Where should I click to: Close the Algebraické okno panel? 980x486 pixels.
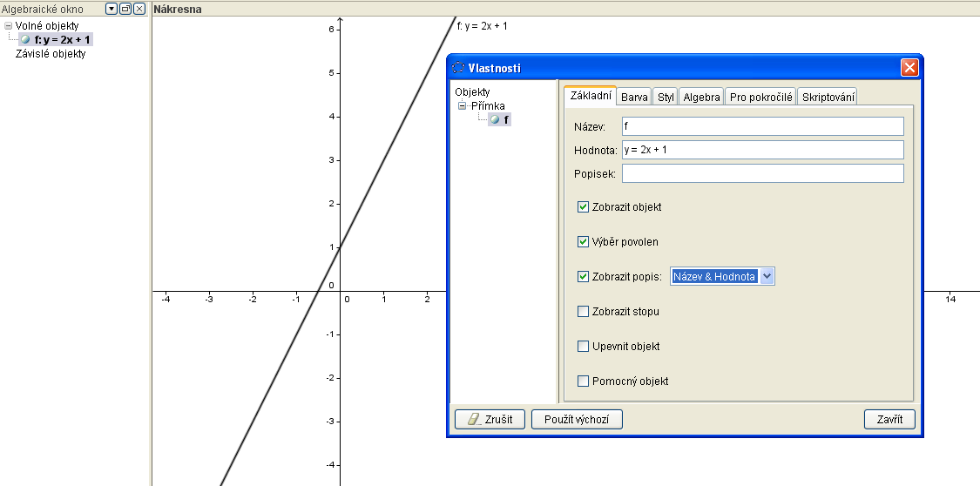[x=139, y=9]
